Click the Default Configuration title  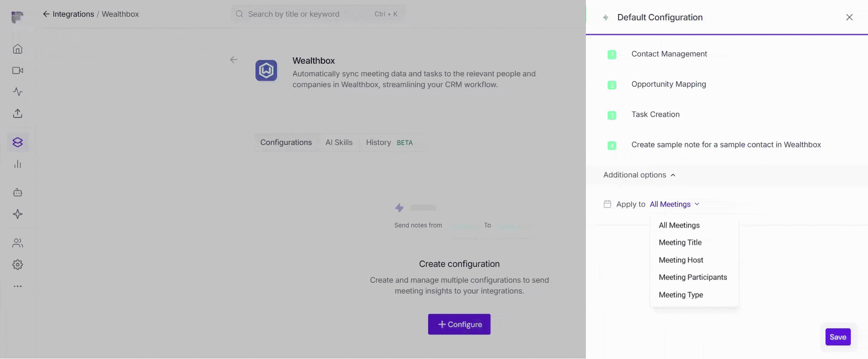click(660, 17)
